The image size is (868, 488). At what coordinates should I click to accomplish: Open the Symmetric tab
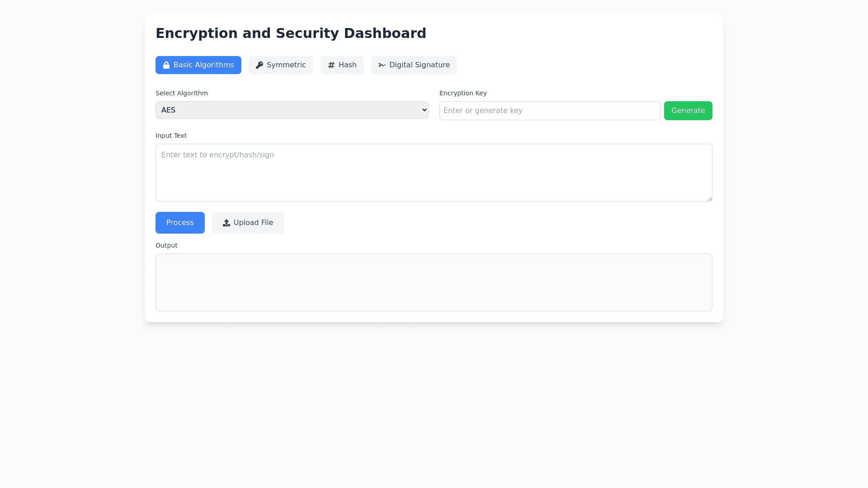click(281, 65)
